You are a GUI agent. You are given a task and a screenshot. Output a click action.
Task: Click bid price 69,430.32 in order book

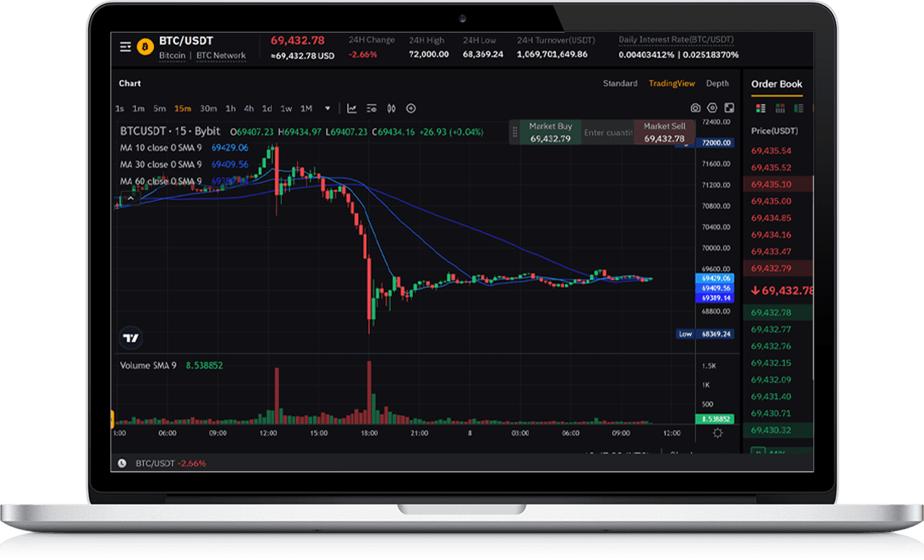tap(771, 430)
